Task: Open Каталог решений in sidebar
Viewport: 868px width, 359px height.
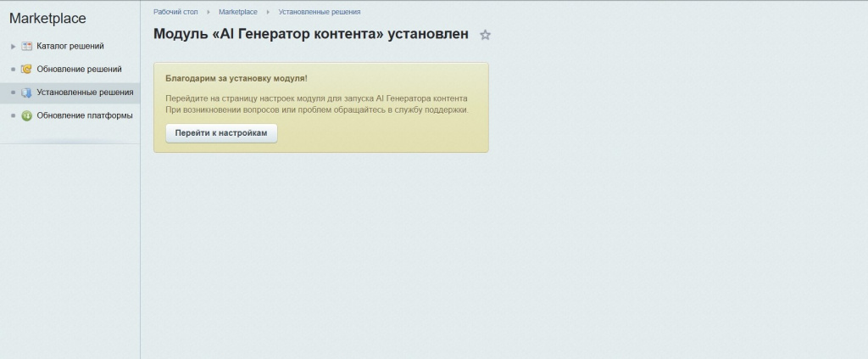Action: pos(70,46)
